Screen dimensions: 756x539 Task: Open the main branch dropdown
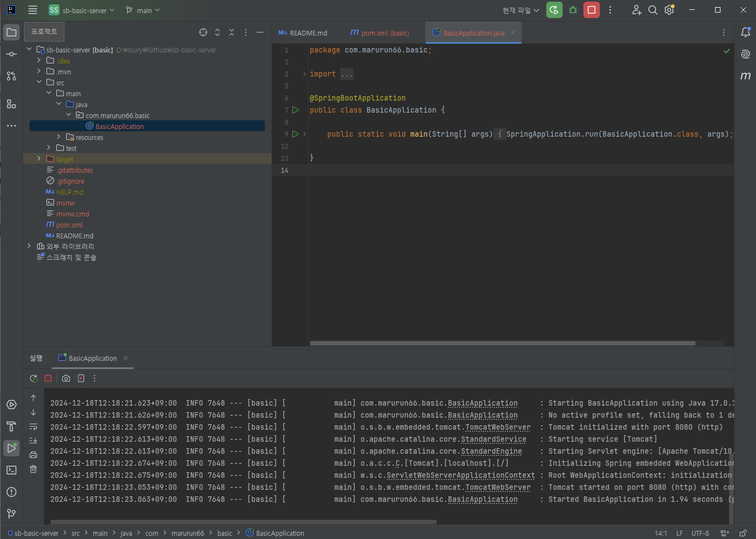click(143, 10)
